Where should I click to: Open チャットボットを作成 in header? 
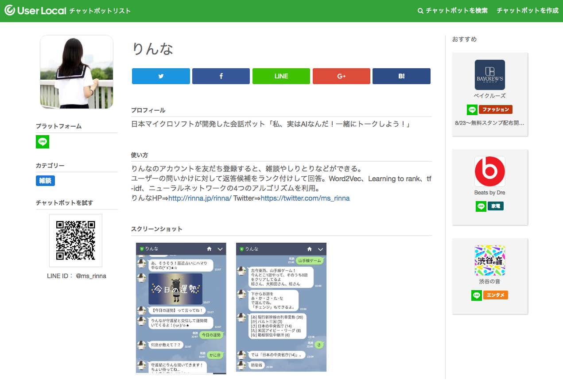528,11
